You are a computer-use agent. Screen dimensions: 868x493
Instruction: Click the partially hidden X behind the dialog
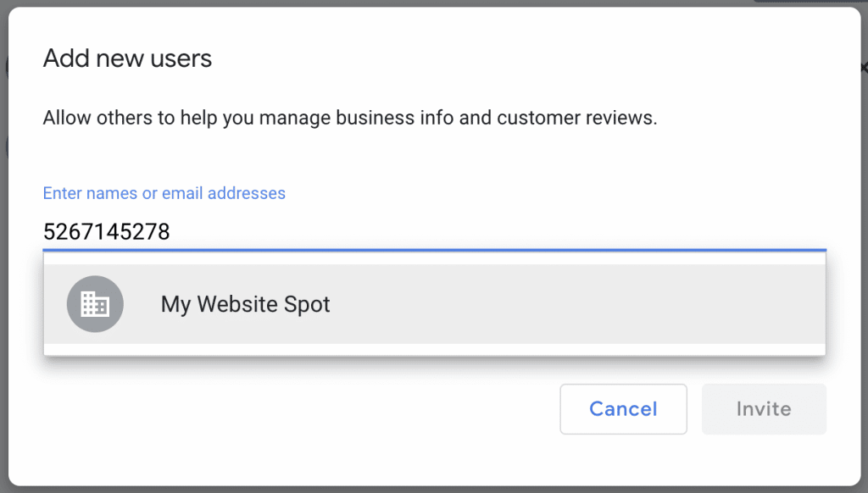[x=864, y=68]
